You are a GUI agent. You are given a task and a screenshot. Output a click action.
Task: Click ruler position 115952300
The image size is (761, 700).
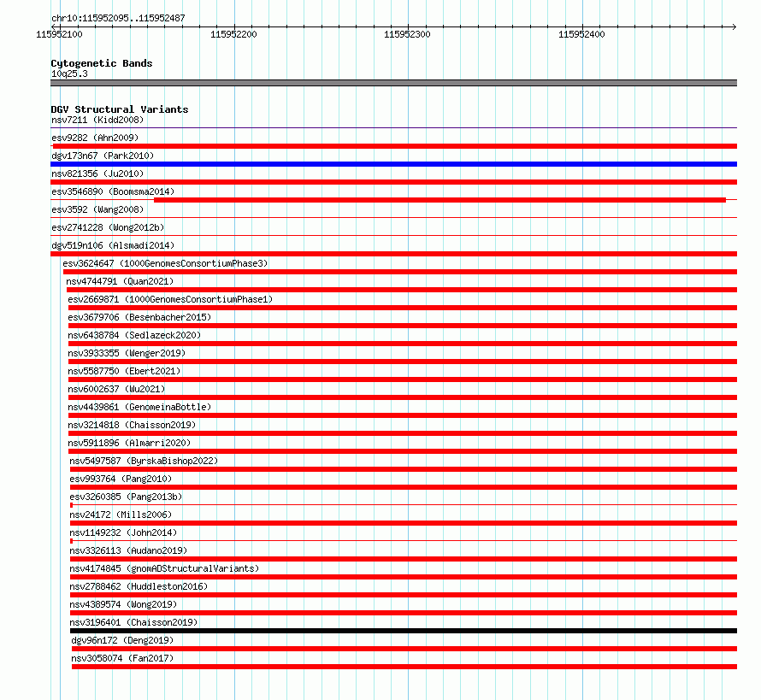(x=407, y=34)
